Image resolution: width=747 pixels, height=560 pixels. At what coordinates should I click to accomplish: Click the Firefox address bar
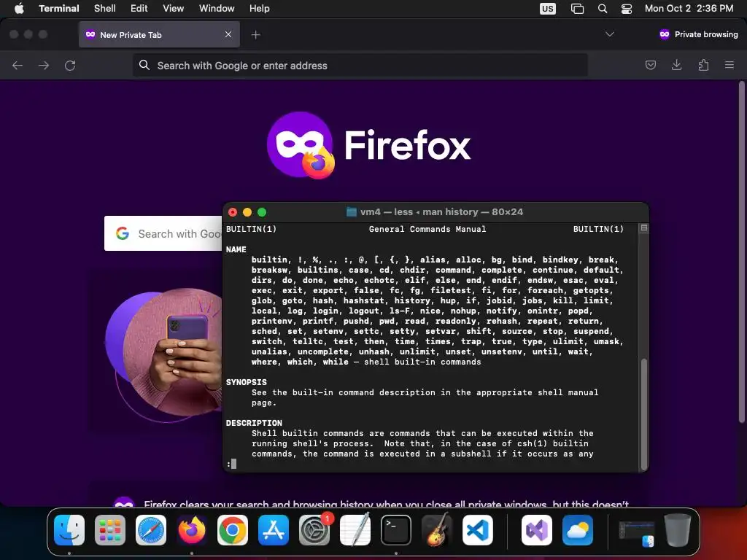[360, 65]
